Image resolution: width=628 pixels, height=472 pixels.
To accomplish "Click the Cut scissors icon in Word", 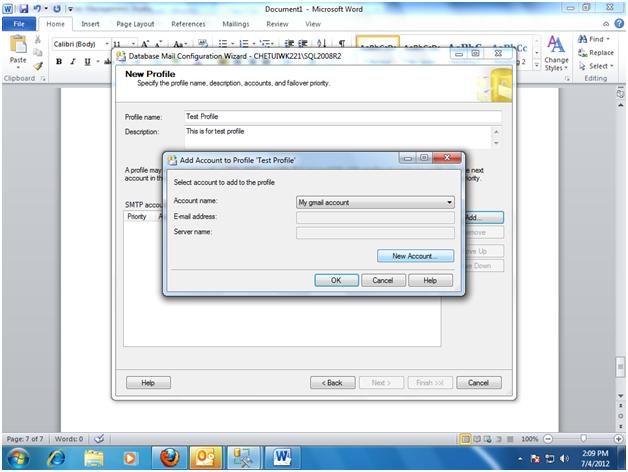I will 38,39.
